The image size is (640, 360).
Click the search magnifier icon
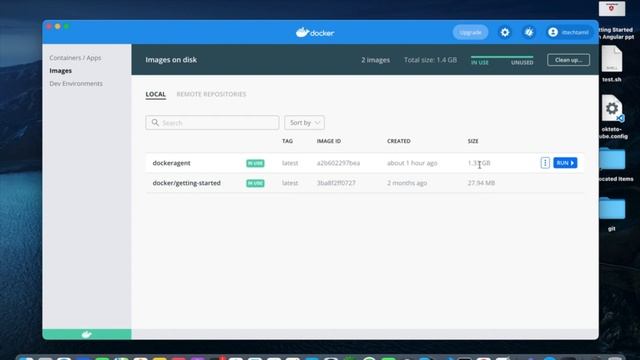(155, 122)
